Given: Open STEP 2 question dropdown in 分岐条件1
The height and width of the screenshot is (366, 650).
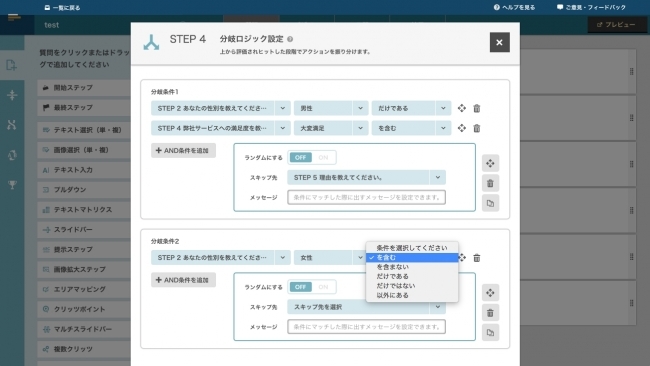Looking at the screenshot, I should [x=220, y=108].
